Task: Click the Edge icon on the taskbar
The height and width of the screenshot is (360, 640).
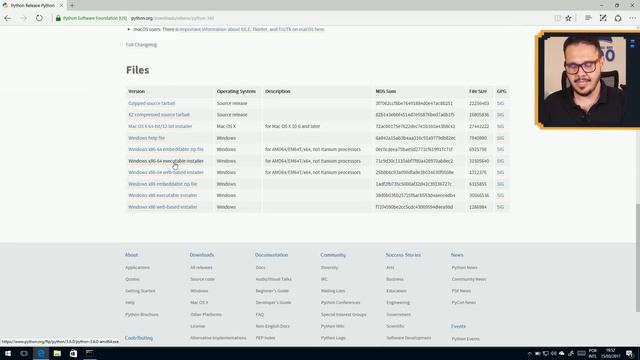Action: pos(41,353)
